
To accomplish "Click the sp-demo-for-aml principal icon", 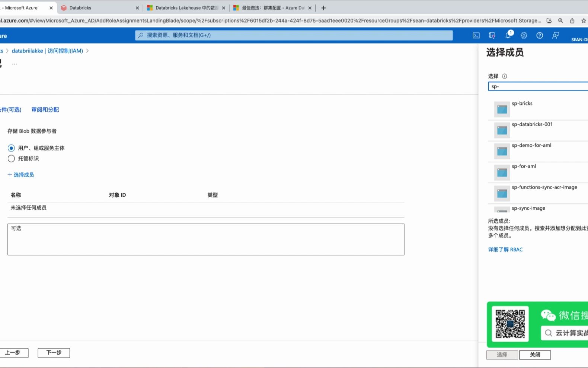I will (502, 151).
